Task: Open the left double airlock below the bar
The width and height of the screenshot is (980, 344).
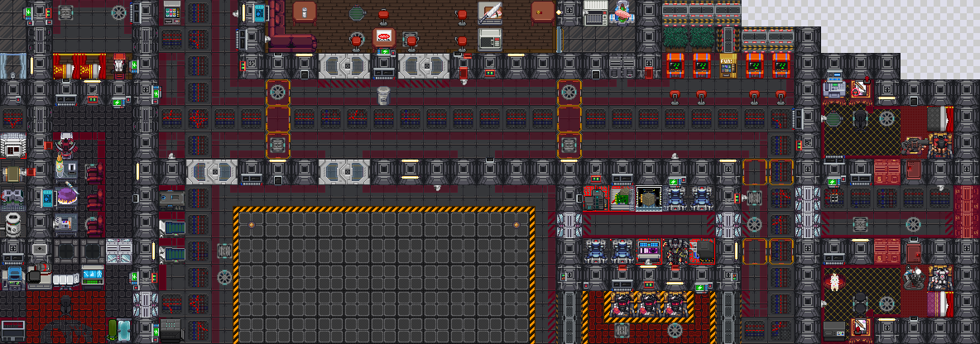Action: tap(343, 65)
